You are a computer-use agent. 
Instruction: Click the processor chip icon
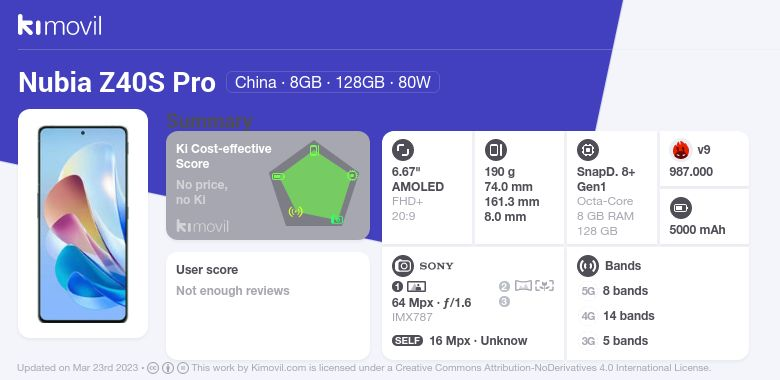[588, 150]
